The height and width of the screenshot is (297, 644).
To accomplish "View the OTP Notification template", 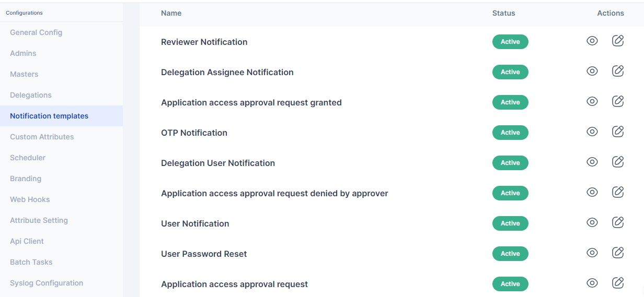I will point(592,132).
